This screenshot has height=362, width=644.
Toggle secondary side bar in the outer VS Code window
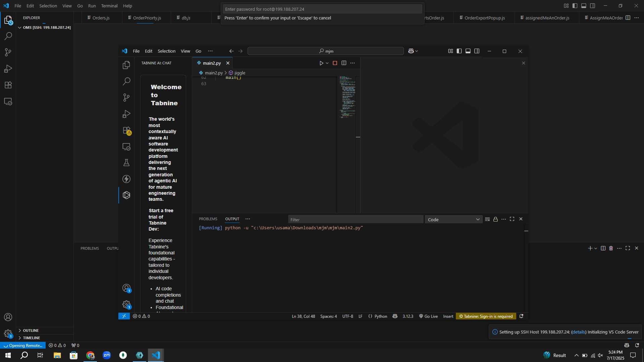point(593,6)
